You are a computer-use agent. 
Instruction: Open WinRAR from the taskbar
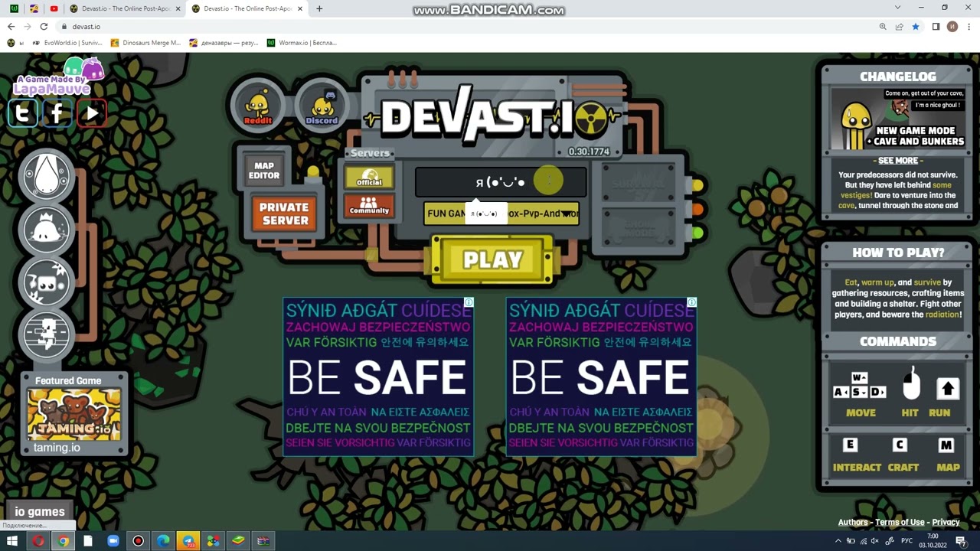(263, 541)
